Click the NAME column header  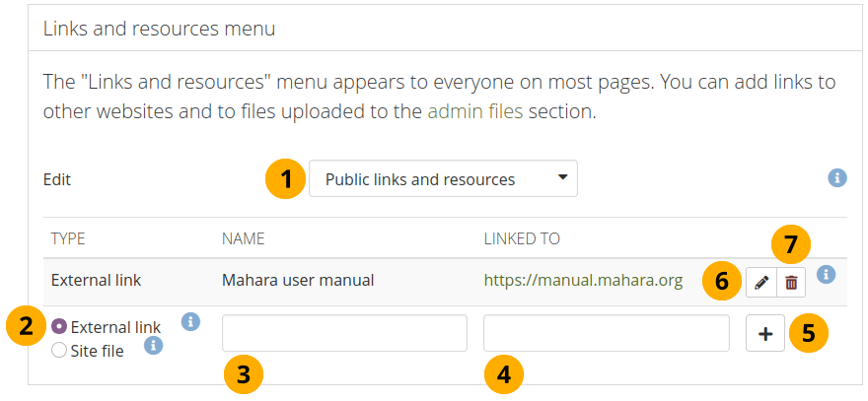tap(244, 239)
